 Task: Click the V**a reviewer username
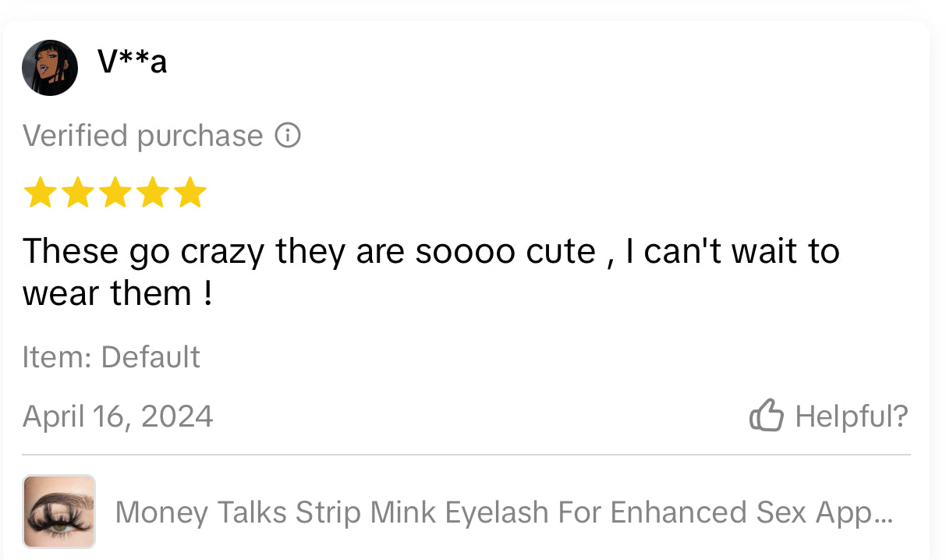[132, 61]
